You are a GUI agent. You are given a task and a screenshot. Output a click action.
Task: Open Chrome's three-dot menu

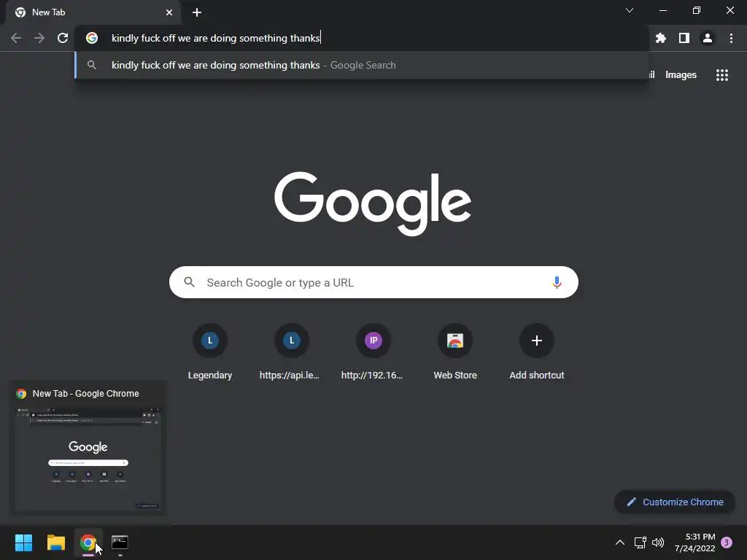[731, 38]
